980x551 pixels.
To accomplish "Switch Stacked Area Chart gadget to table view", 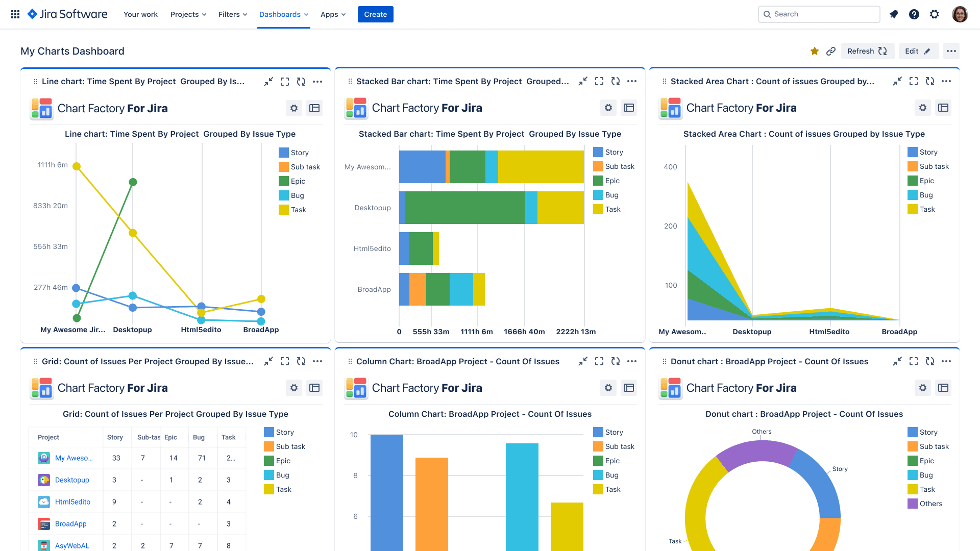I will click(943, 108).
